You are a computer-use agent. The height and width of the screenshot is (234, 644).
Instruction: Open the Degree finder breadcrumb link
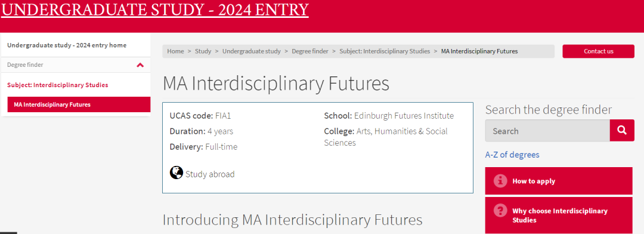coord(310,51)
